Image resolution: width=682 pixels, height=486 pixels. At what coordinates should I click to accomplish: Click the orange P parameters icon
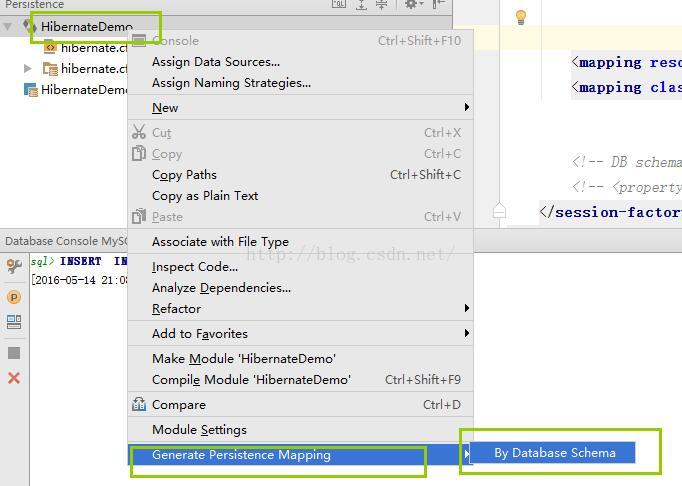tap(14, 297)
